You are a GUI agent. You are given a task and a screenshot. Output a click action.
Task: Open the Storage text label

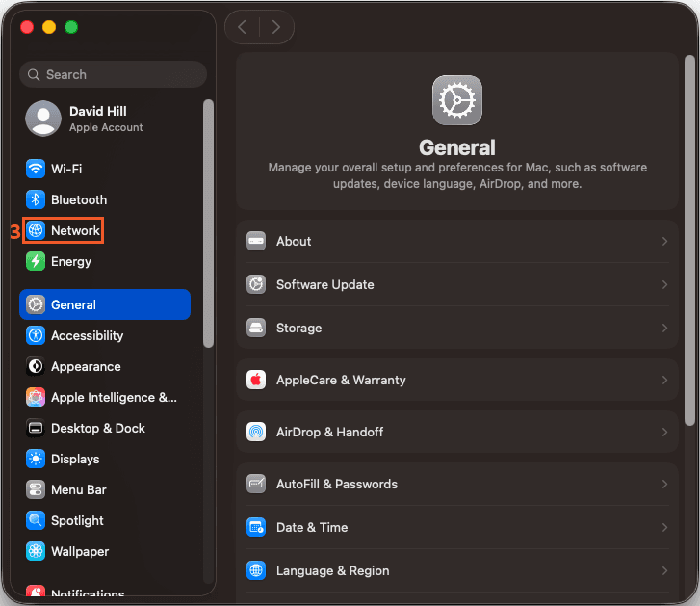(x=299, y=329)
